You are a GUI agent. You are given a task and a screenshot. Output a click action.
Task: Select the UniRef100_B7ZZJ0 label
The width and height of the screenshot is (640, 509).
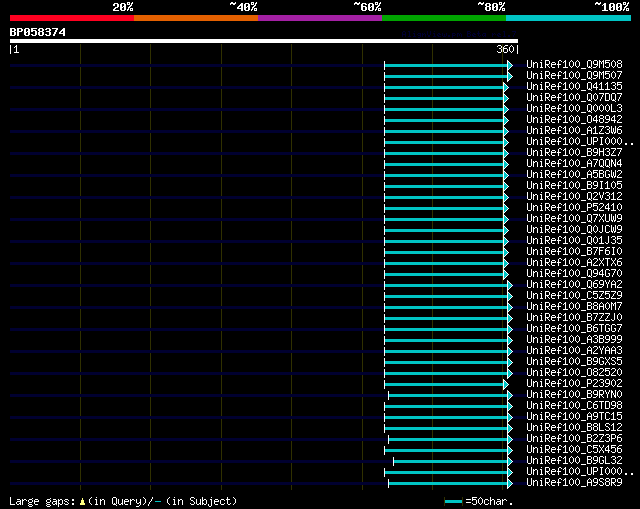coord(574,318)
